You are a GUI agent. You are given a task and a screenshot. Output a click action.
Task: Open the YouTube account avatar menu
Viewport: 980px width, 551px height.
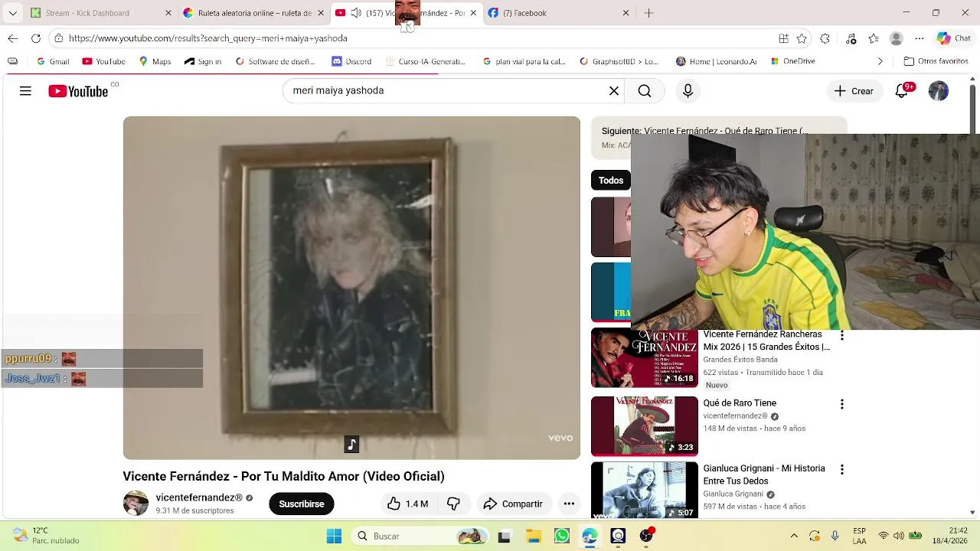pos(939,91)
